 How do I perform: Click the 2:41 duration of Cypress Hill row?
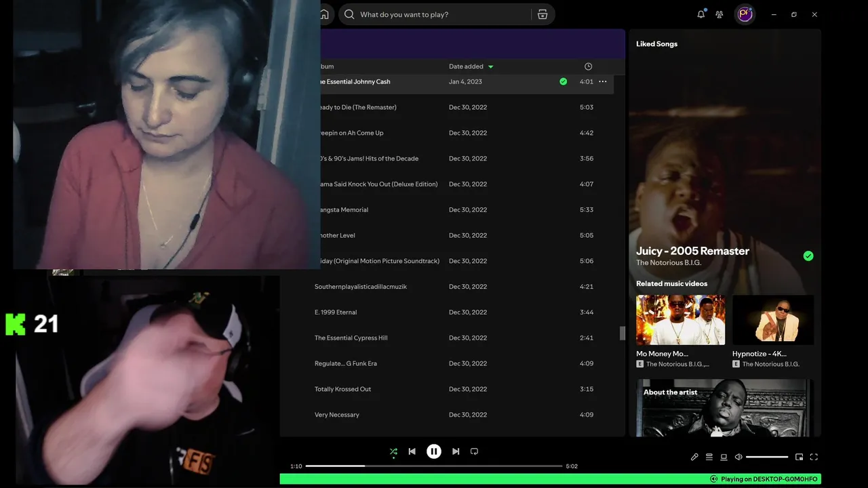587,338
